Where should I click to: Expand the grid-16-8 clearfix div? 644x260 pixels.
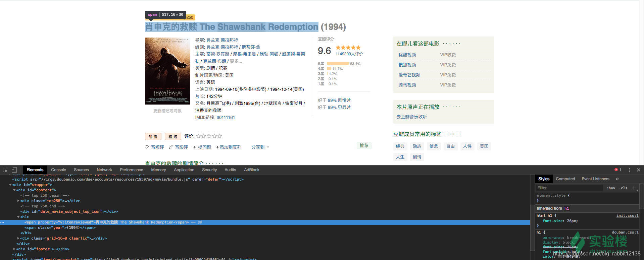[18, 238]
